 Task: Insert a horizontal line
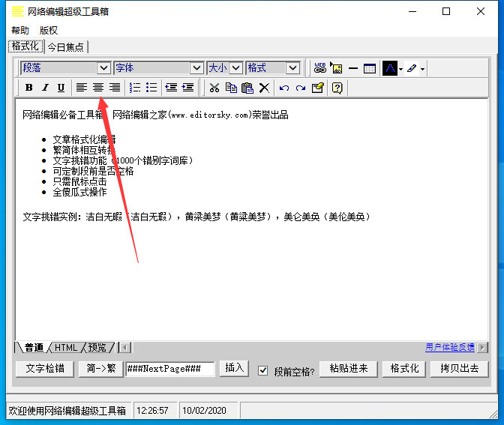pos(353,68)
